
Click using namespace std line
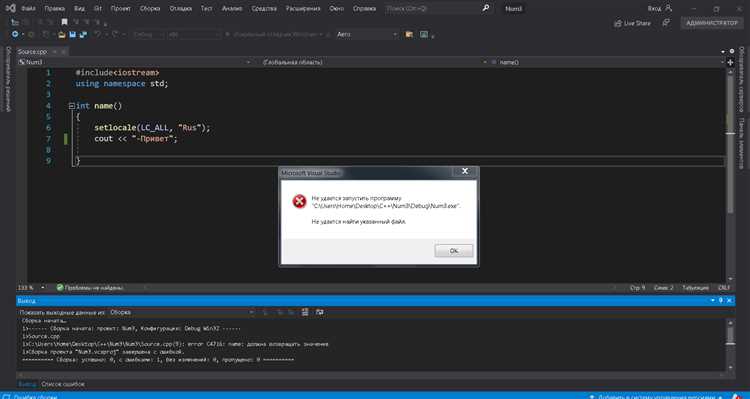pyautogui.click(x=122, y=84)
